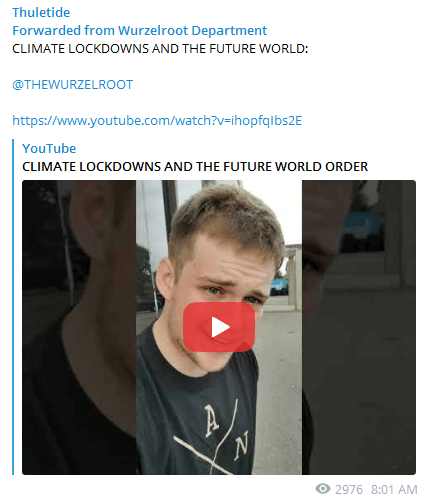Play the YouTube video with the red play button

point(219,327)
